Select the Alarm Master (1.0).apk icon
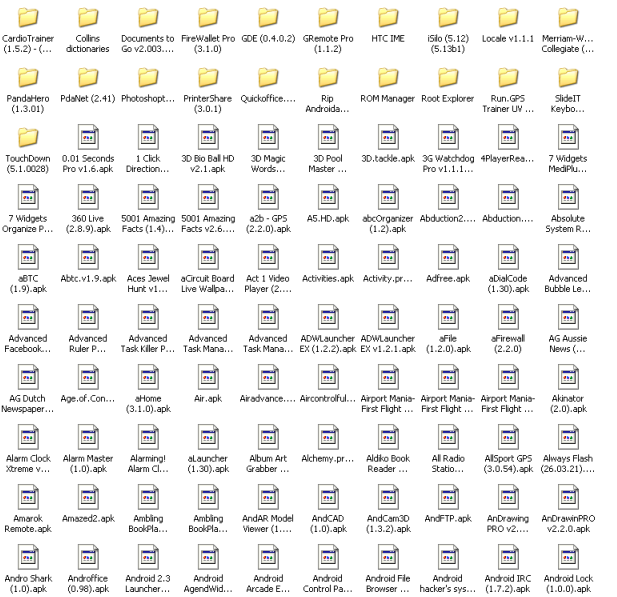 pyautogui.click(x=88, y=437)
